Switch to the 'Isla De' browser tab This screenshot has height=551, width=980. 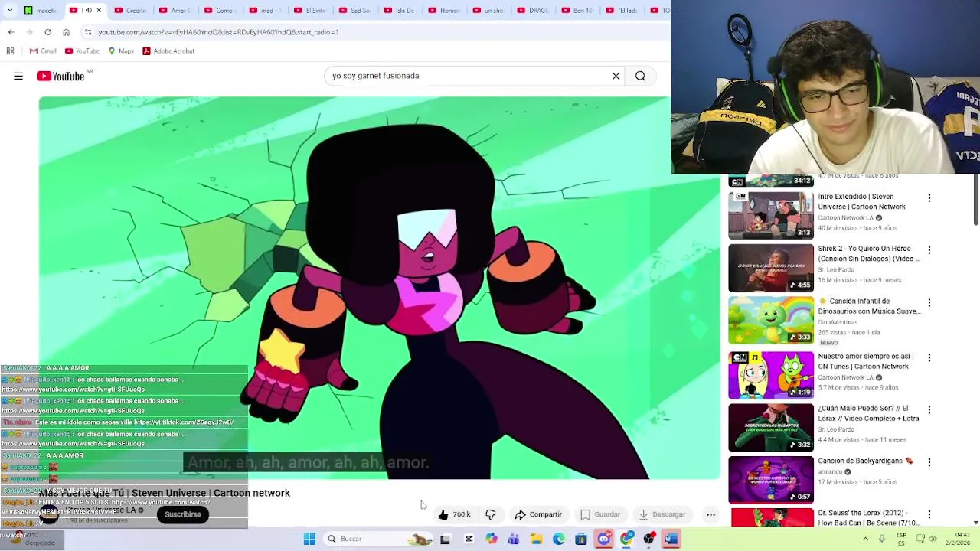(400, 10)
